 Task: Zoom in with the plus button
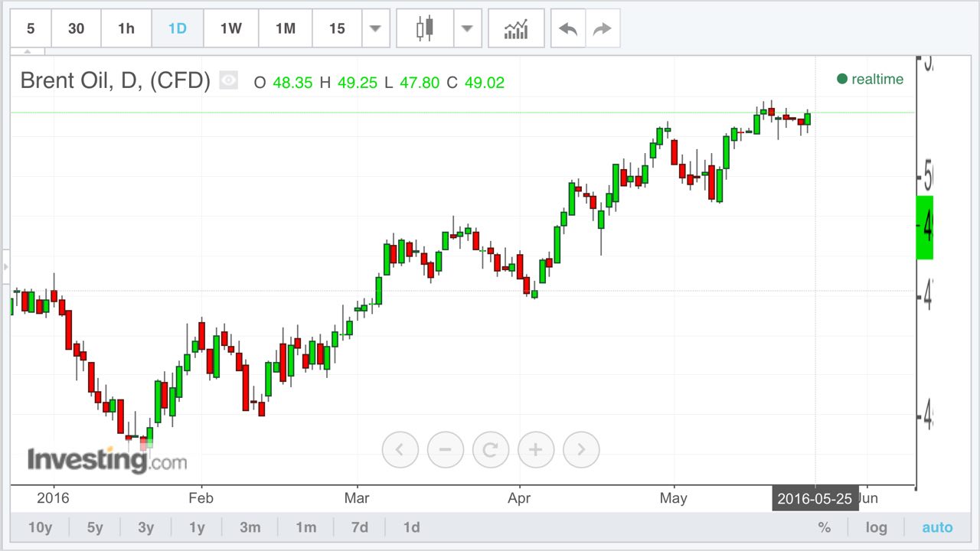(536, 449)
